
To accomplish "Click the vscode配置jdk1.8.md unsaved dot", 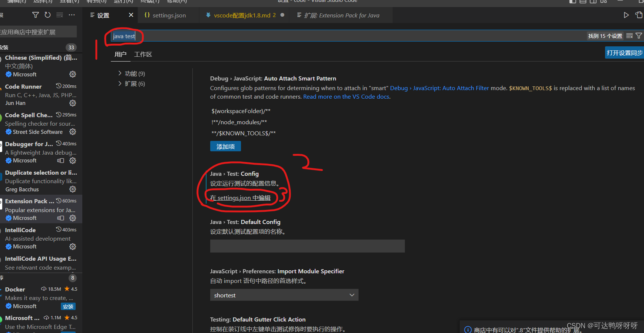I will [x=283, y=15].
